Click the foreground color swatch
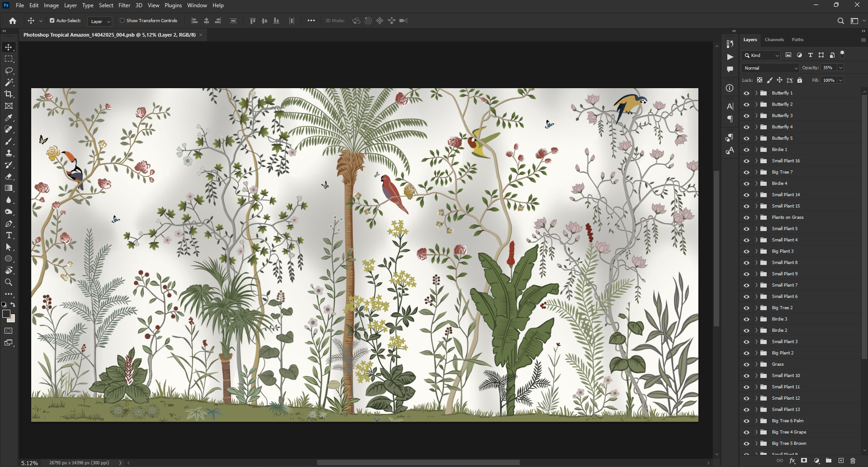Screen dimensions: 868x467 click(6, 314)
